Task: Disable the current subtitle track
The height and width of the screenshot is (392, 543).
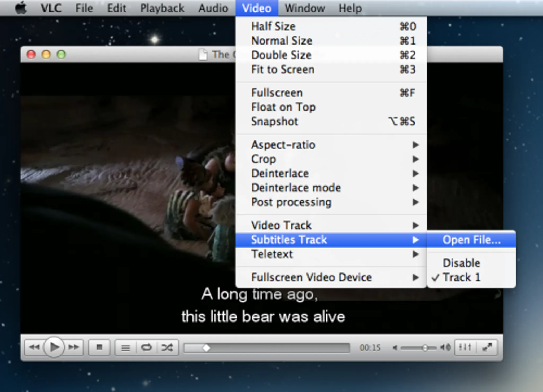Action: click(461, 263)
